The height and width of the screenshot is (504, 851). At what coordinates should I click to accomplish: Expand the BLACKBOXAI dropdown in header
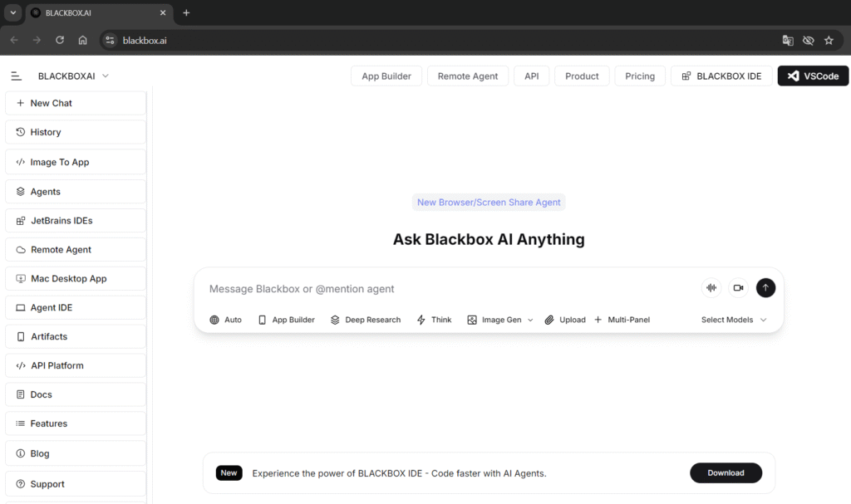coord(106,76)
